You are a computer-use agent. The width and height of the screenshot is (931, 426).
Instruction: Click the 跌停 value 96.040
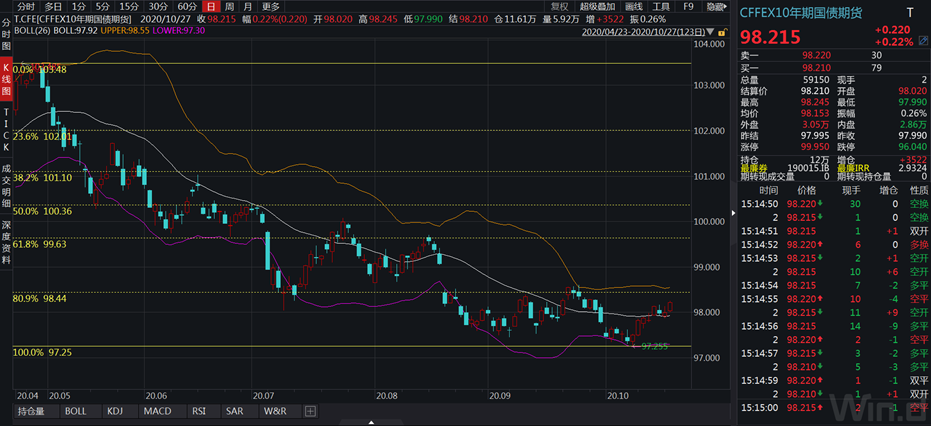click(x=913, y=146)
